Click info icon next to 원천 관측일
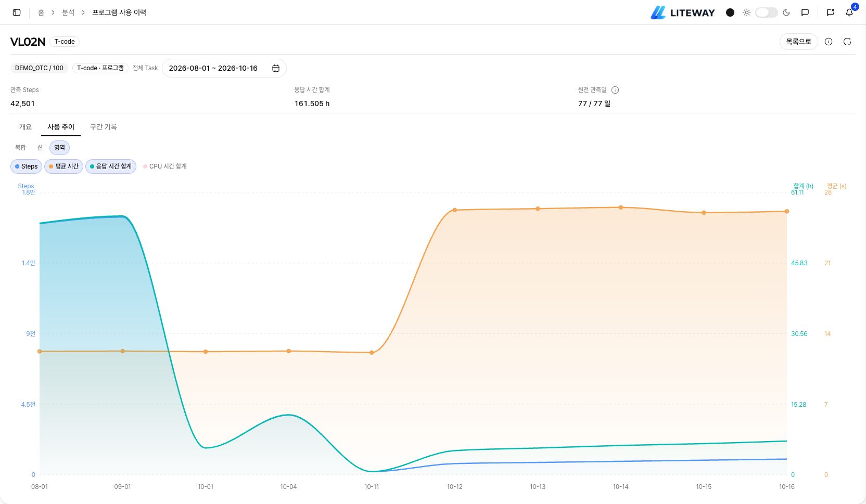The width and height of the screenshot is (866, 504). pos(615,90)
